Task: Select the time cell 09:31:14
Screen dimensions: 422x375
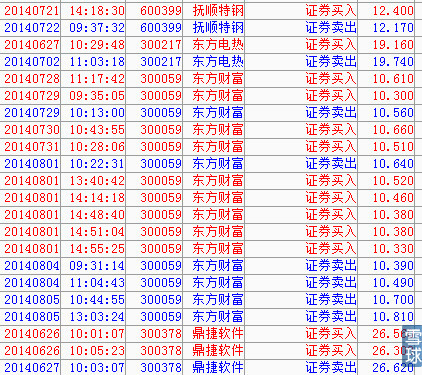Action: [x=97, y=266]
